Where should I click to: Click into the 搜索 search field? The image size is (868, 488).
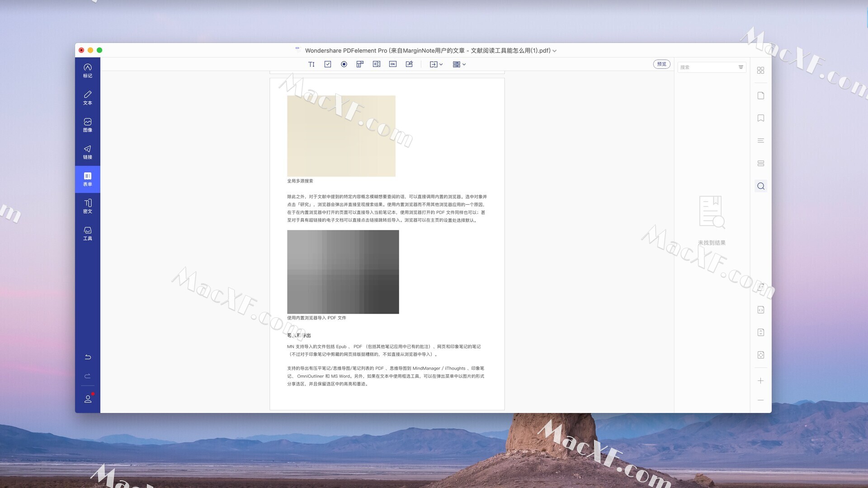(x=706, y=67)
